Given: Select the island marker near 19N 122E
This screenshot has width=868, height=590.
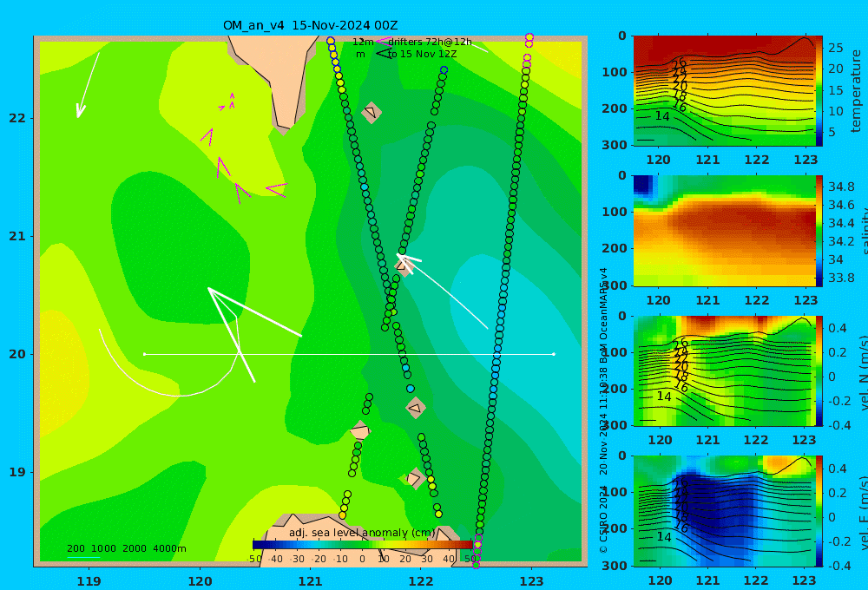Looking at the screenshot, I should coord(414,478).
